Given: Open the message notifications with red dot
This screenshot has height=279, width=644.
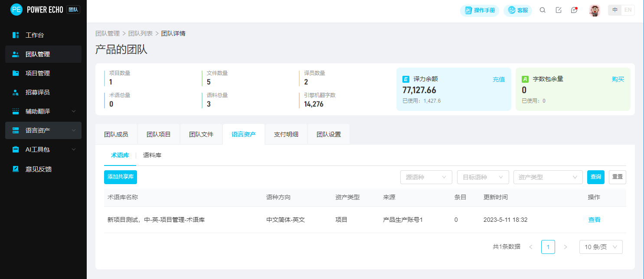Looking at the screenshot, I should (x=574, y=10).
